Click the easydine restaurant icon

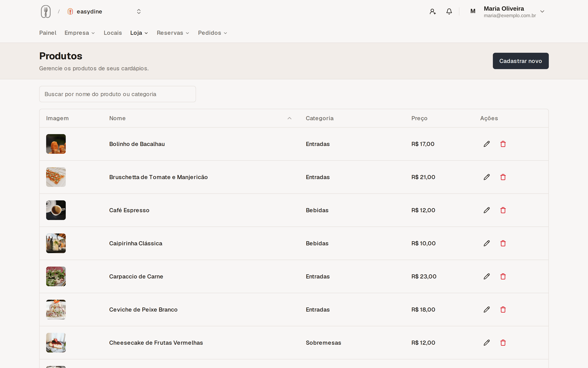point(70,11)
